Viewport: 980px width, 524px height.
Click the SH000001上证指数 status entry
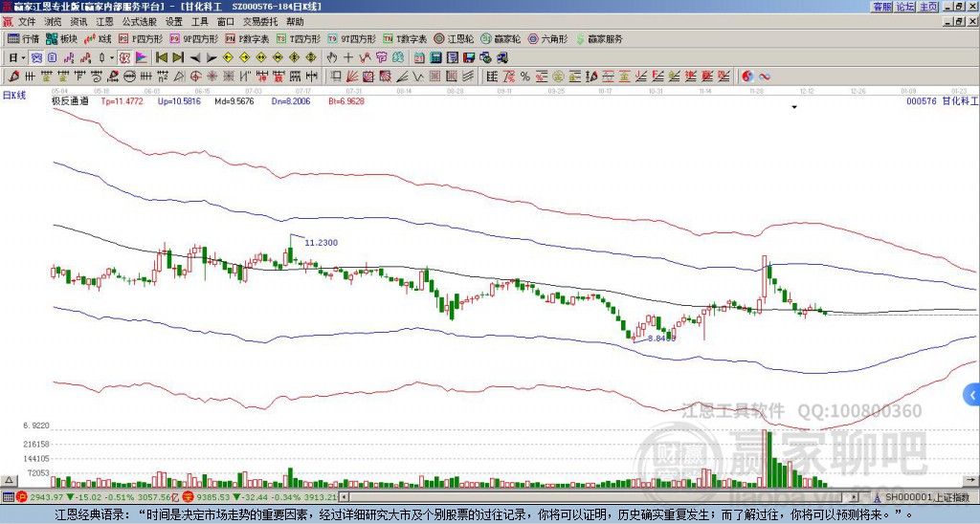[927, 497]
